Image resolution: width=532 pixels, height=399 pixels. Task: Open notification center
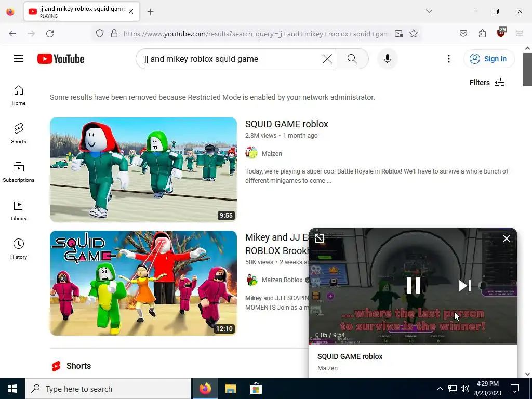click(515, 389)
